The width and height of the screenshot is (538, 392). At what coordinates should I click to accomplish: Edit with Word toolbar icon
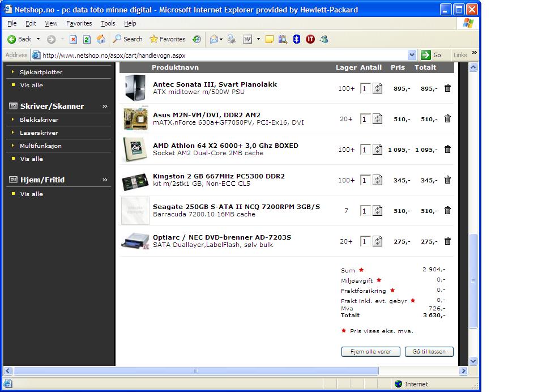[x=247, y=40]
